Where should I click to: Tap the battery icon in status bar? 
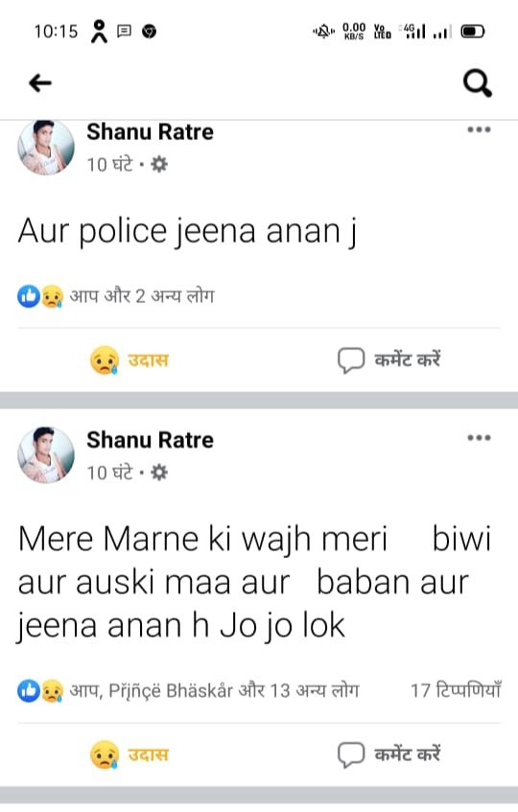[472, 32]
